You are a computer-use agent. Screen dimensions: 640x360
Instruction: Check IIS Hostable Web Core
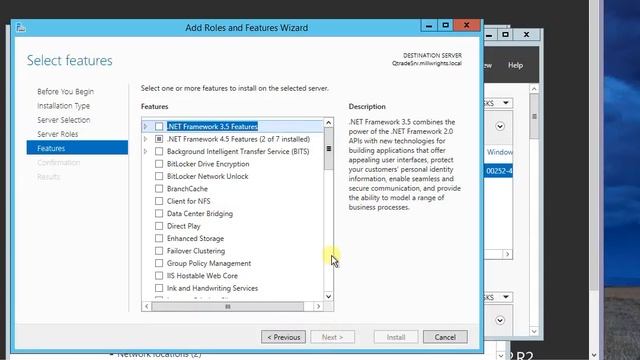click(x=159, y=276)
